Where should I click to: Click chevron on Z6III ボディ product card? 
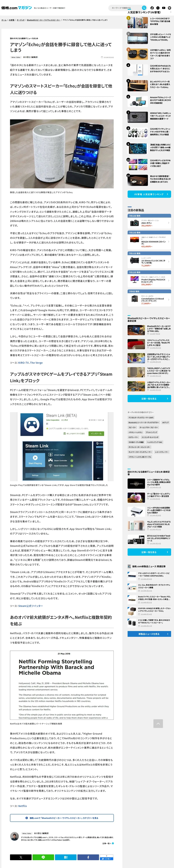[x=169, y=223]
